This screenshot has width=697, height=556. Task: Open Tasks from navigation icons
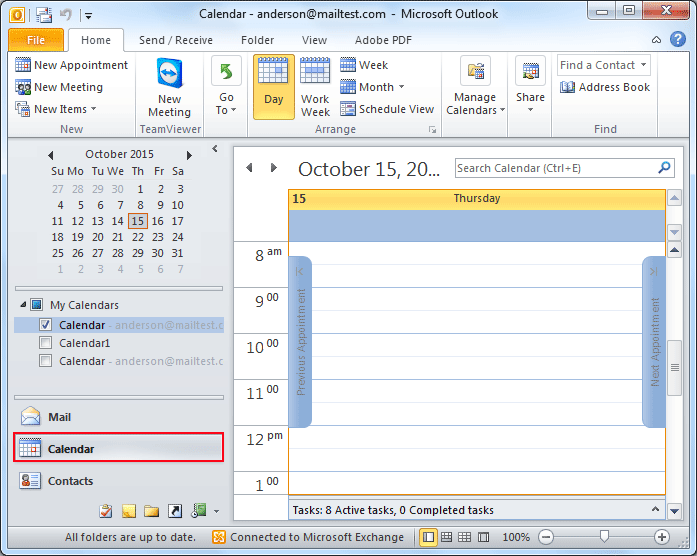pos(106,511)
